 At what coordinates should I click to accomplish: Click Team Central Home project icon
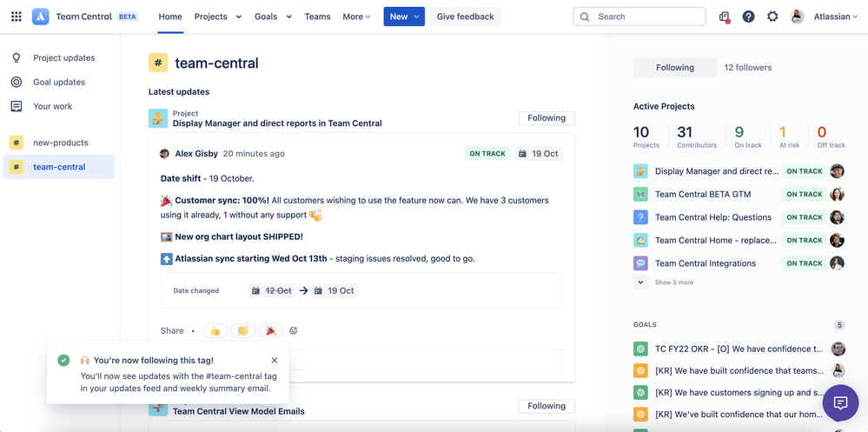pyautogui.click(x=640, y=241)
